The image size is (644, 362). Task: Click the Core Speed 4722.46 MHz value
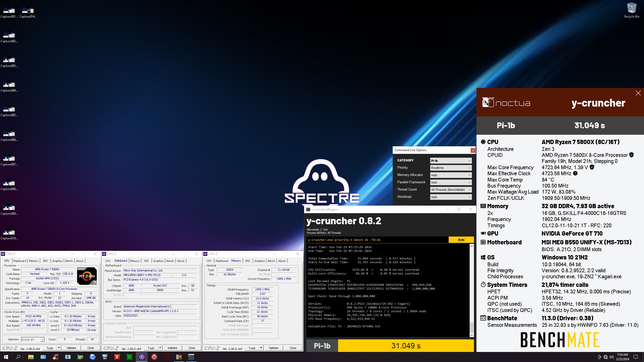pyautogui.click(x=33, y=316)
